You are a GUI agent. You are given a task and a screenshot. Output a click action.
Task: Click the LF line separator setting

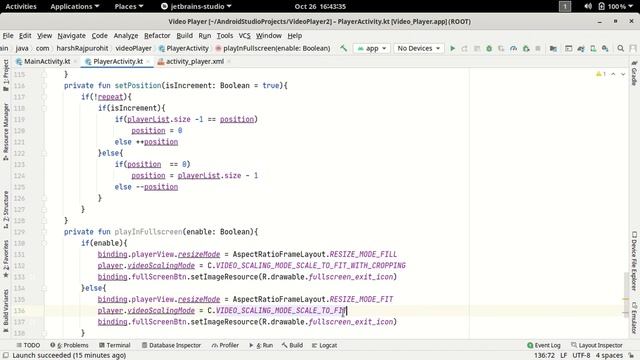click(563, 356)
